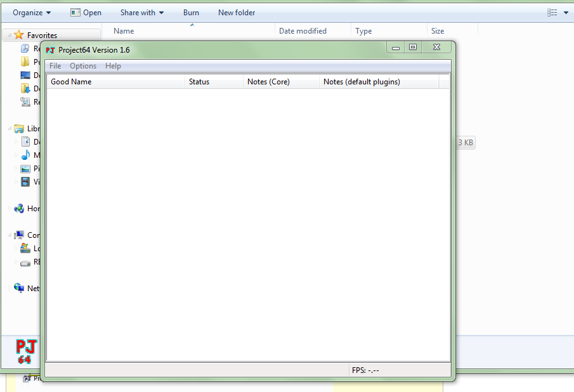
Task: Click the removable drive icon under Computer
Action: click(x=25, y=263)
